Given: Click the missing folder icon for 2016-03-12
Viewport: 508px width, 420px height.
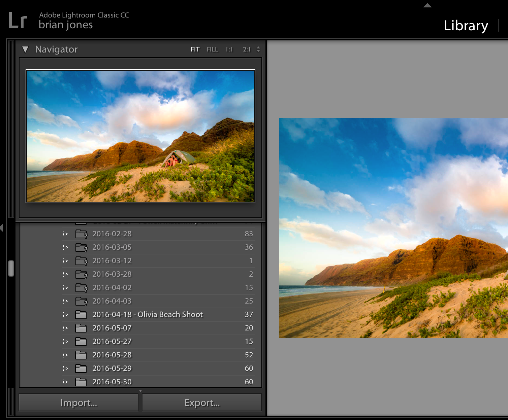Looking at the screenshot, I should (81, 261).
